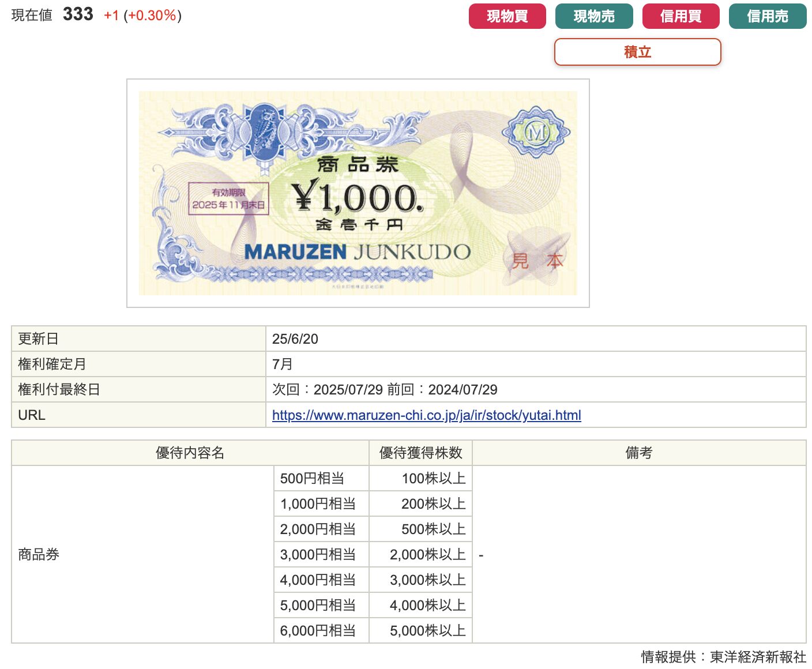Open the 積立 button

point(637,52)
